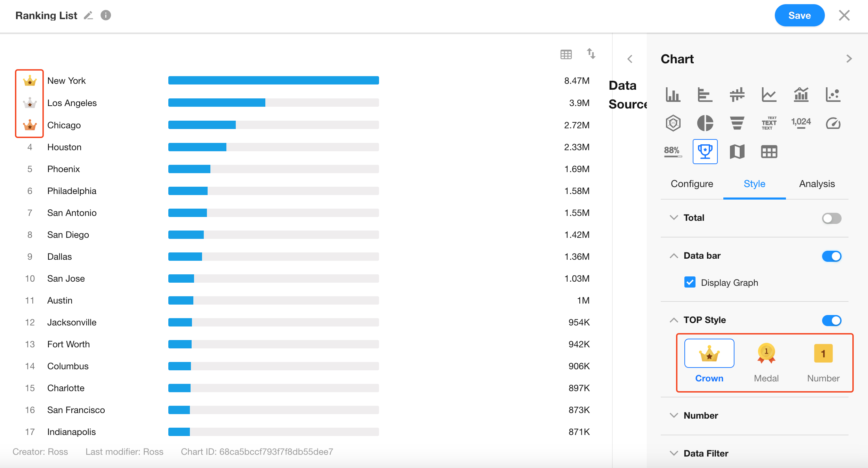This screenshot has width=868, height=468.
Task: Switch to the Configure tab
Action: pyautogui.click(x=692, y=184)
